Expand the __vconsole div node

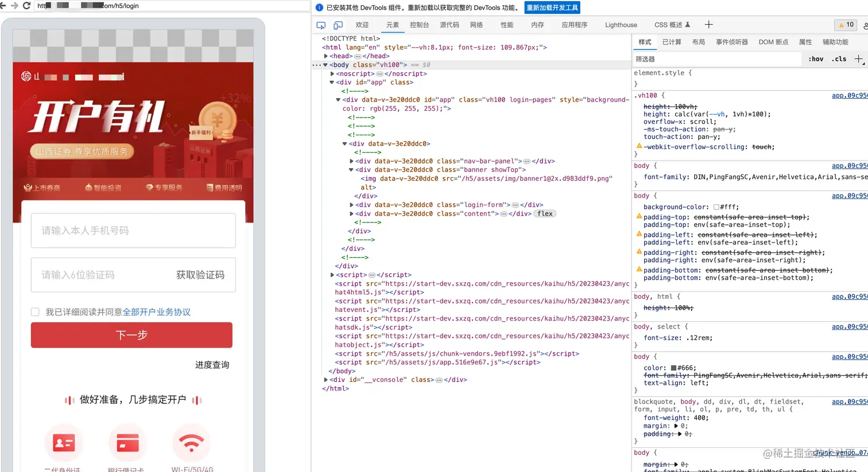click(326, 380)
